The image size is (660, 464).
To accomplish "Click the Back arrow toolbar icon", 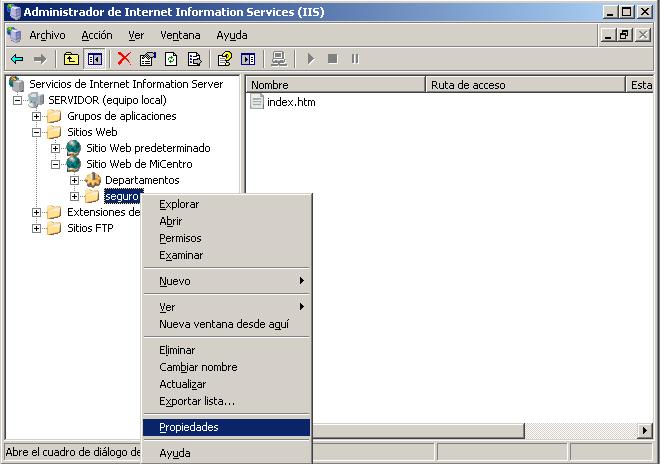I will coord(17,59).
